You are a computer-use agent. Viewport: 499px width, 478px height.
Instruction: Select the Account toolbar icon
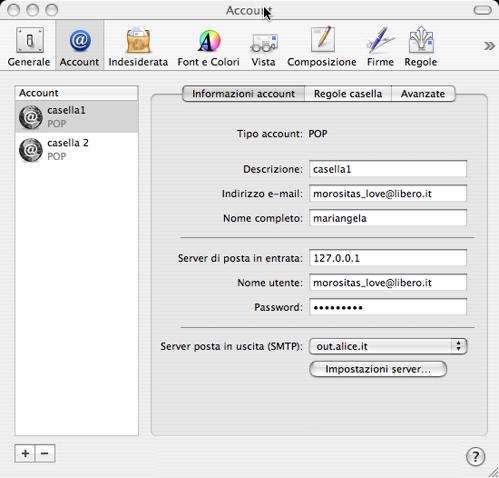(x=80, y=47)
